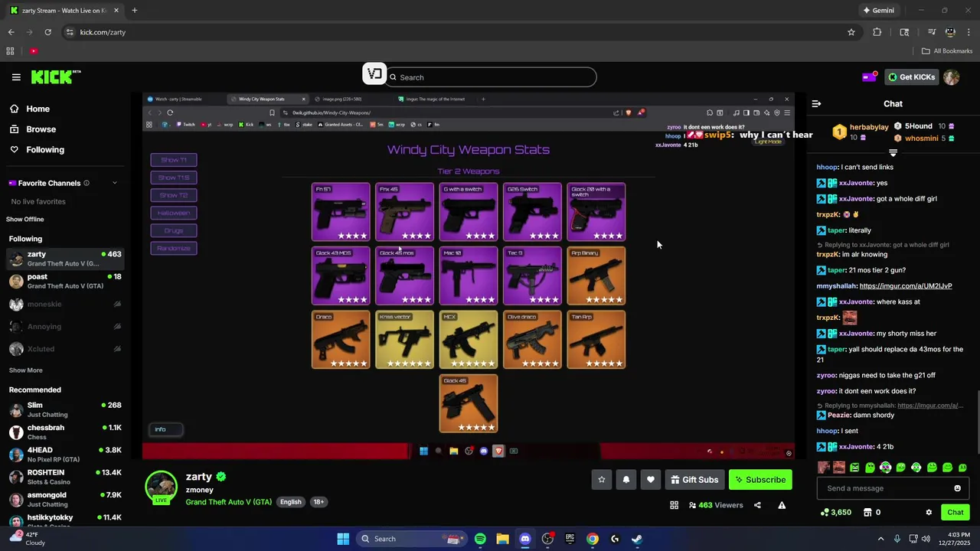Open the Gemini button in Chrome title bar
The width and height of the screenshot is (980, 551).
click(x=878, y=11)
